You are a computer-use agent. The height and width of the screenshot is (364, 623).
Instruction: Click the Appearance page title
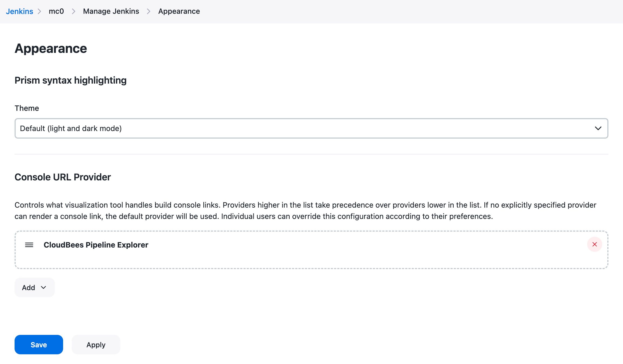pyautogui.click(x=51, y=49)
